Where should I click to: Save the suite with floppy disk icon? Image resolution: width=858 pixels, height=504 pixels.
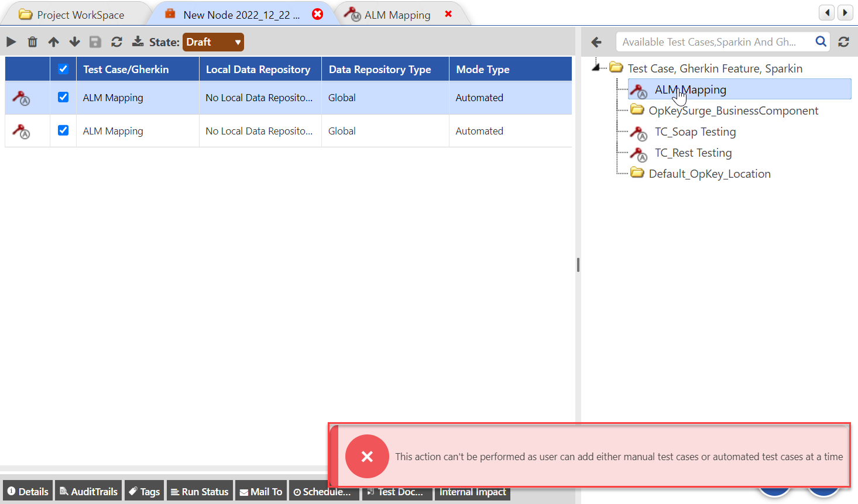point(95,42)
